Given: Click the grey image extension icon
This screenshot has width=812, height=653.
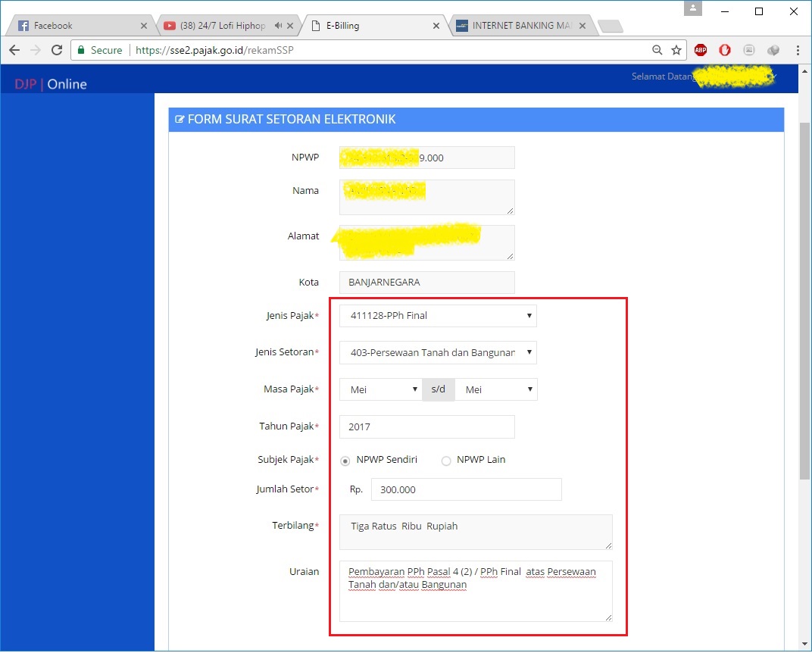Looking at the screenshot, I should (749, 50).
